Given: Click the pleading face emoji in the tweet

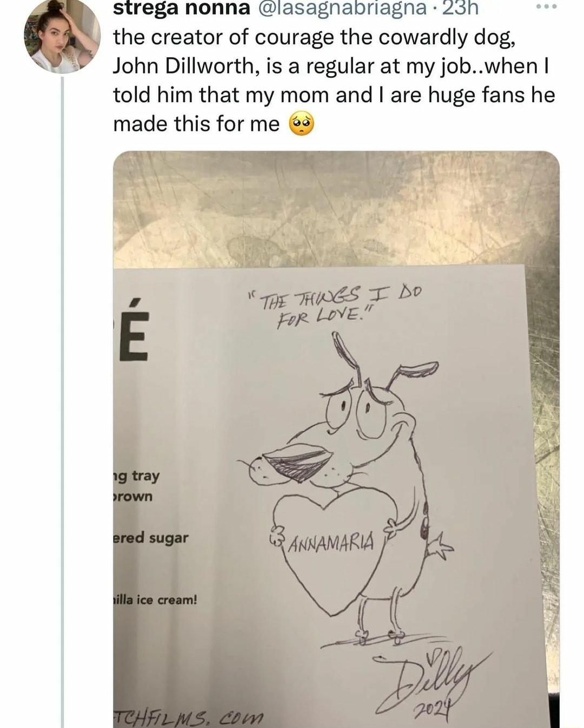Looking at the screenshot, I should [302, 124].
